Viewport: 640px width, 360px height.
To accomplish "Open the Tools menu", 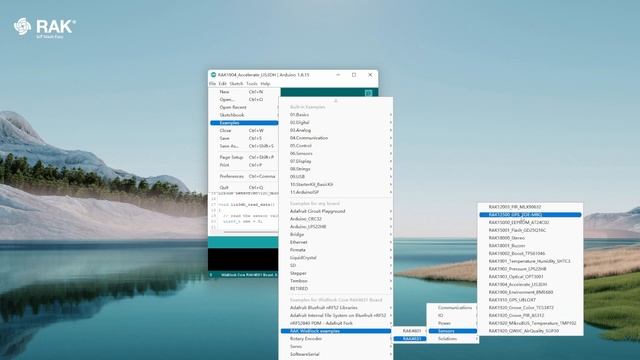I will click(252, 84).
